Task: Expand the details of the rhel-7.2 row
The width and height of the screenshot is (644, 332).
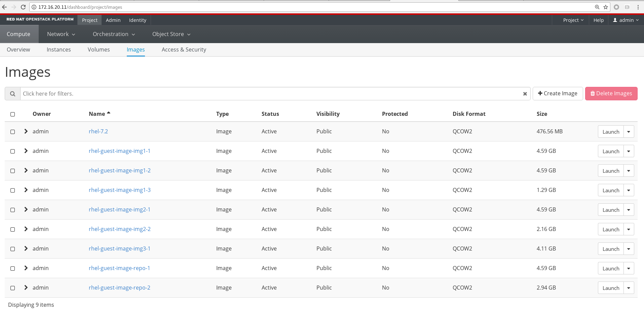Action: pyautogui.click(x=26, y=131)
